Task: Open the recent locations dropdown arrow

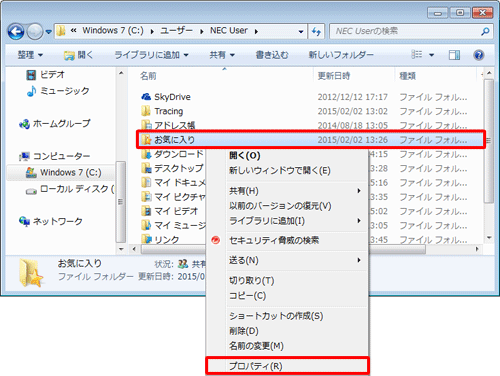Action: click(49, 32)
